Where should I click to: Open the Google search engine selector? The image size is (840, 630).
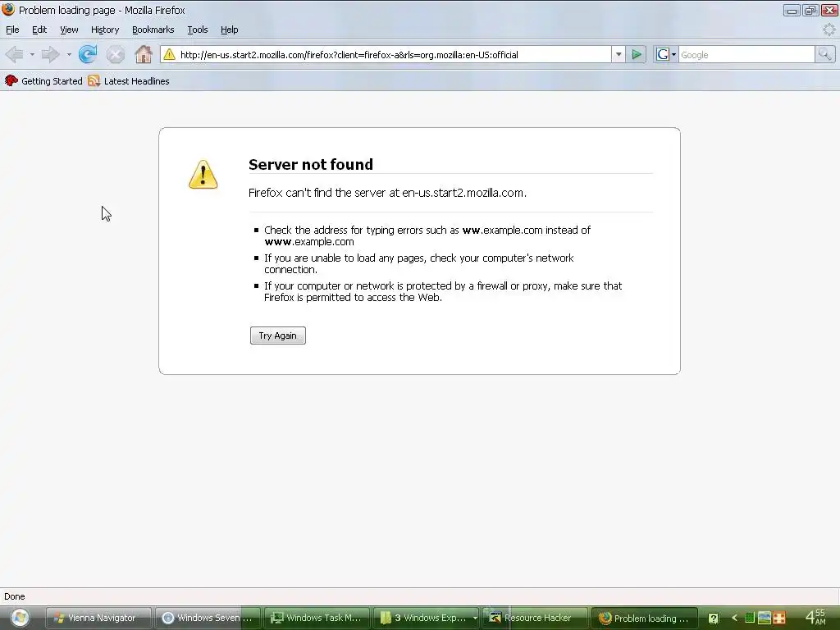(666, 55)
